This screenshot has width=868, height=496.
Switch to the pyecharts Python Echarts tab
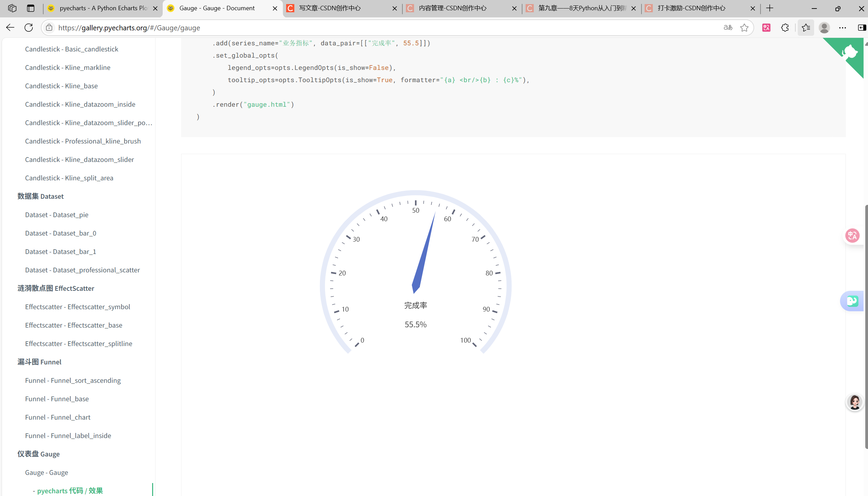103,8
